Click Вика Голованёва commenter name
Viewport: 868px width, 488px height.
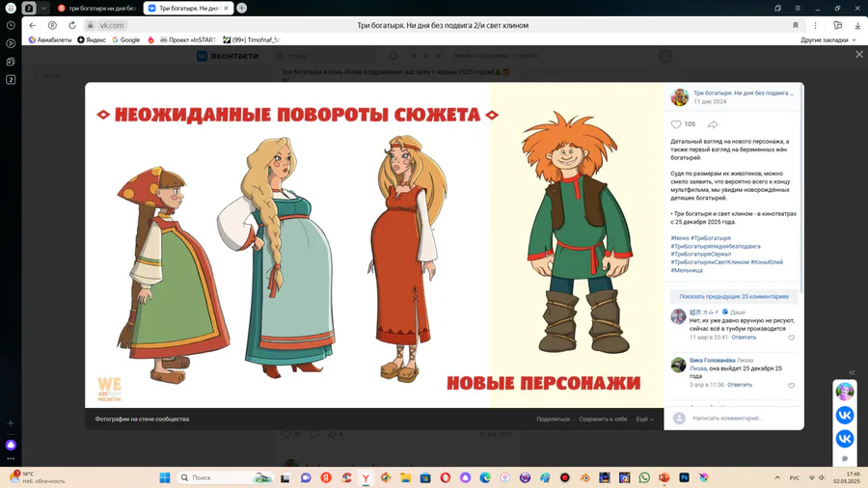click(x=713, y=360)
